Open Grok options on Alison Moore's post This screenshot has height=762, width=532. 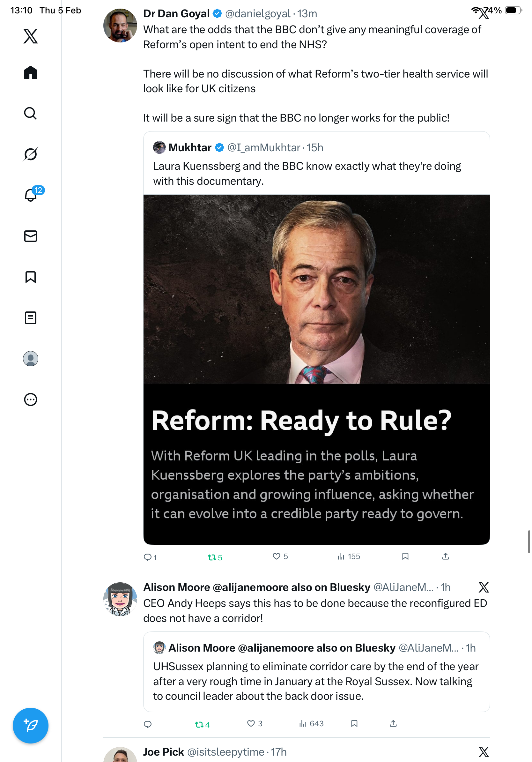(x=484, y=587)
